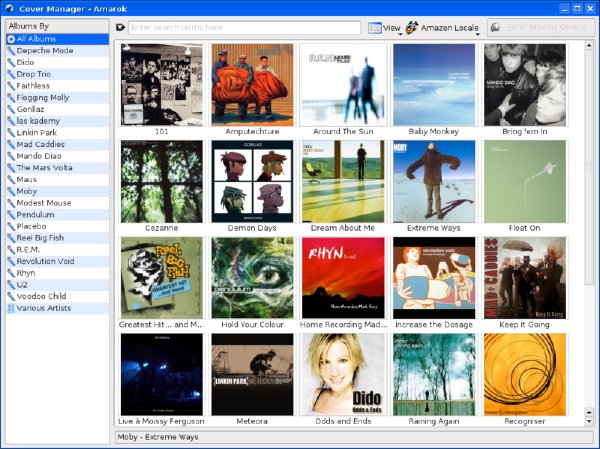Select Depeche Mode in artist list
This screenshot has width=600, height=449.
coord(57,51)
